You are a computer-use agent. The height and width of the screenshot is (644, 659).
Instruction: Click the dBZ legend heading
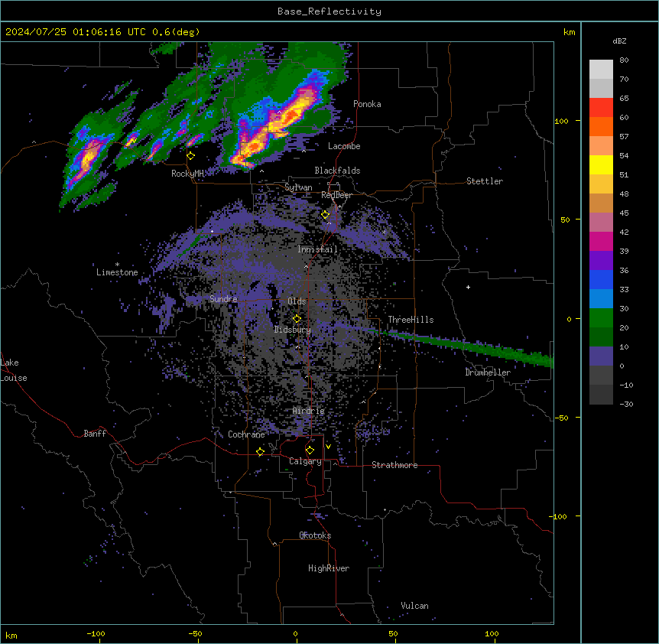[619, 41]
